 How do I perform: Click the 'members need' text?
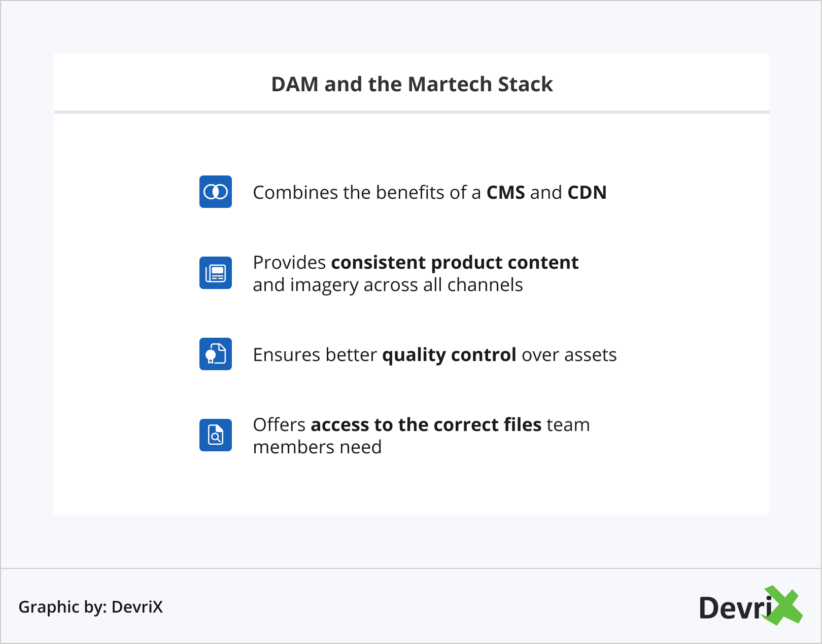[317, 447]
